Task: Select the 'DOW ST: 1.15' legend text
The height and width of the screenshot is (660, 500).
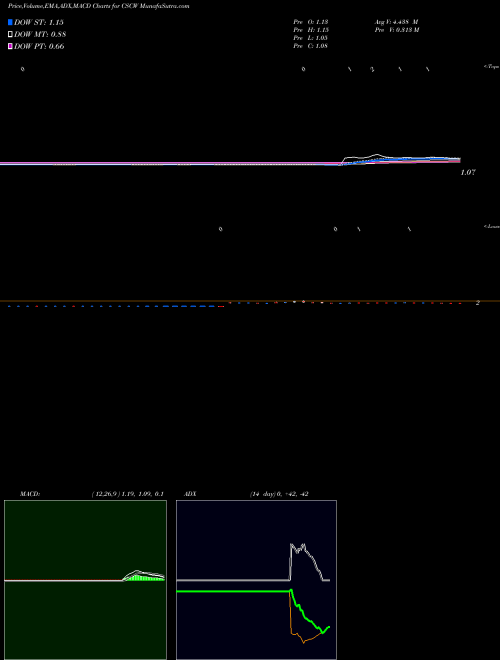Action: point(39,22)
